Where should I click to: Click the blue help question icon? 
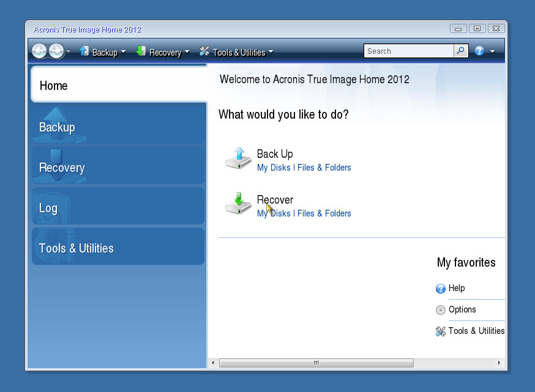pos(479,51)
